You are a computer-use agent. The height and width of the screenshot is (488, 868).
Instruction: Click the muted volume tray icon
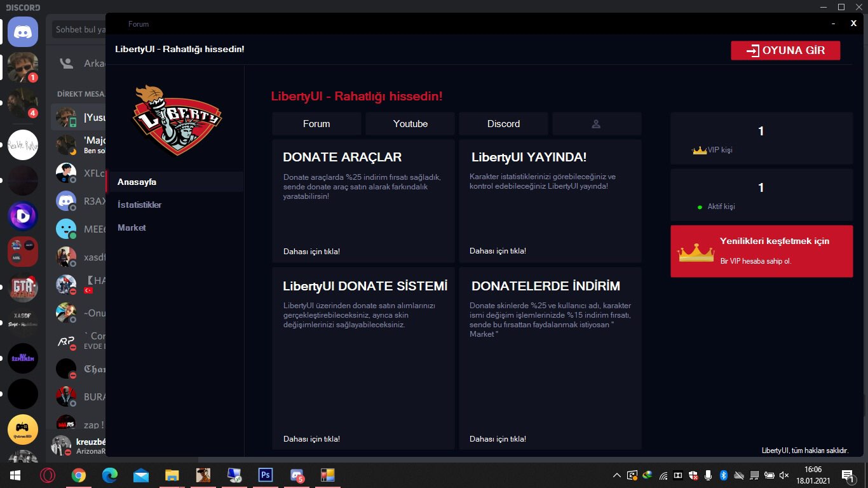click(784, 475)
